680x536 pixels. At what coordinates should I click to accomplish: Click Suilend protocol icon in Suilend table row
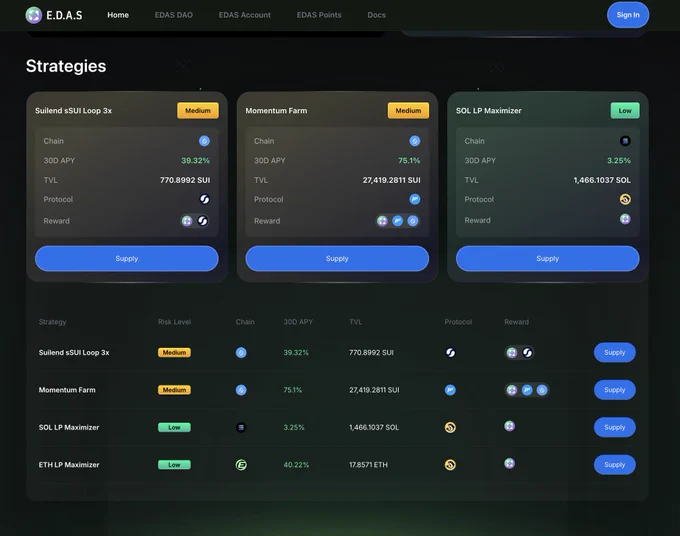pyautogui.click(x=450, y=353)
